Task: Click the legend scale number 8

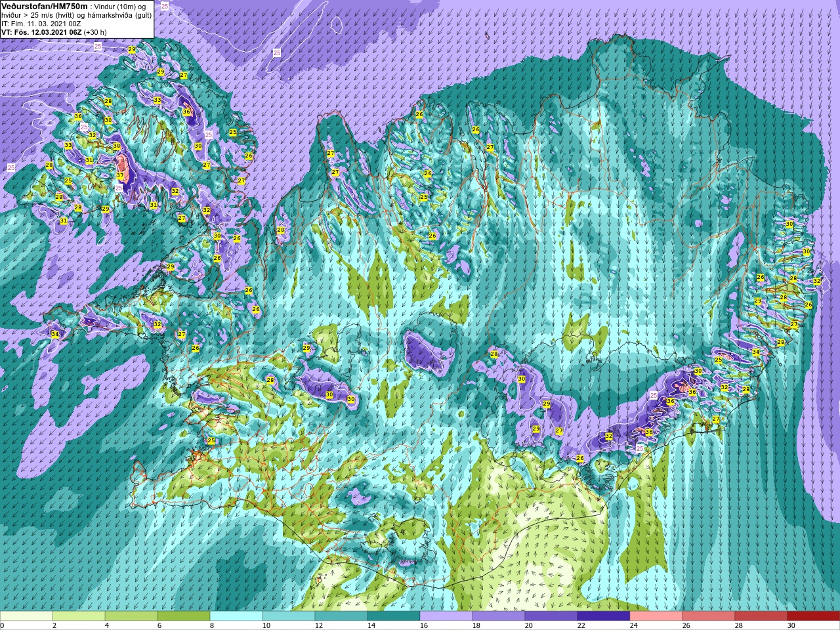Action: tap(212, 625)
